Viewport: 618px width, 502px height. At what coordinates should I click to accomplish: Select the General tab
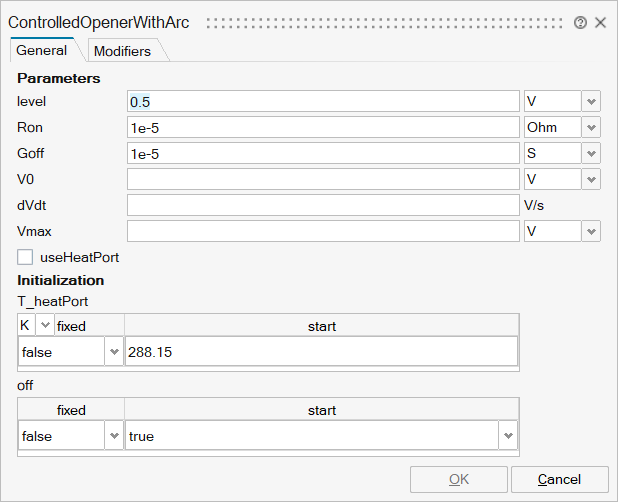[x=42, y=51]
